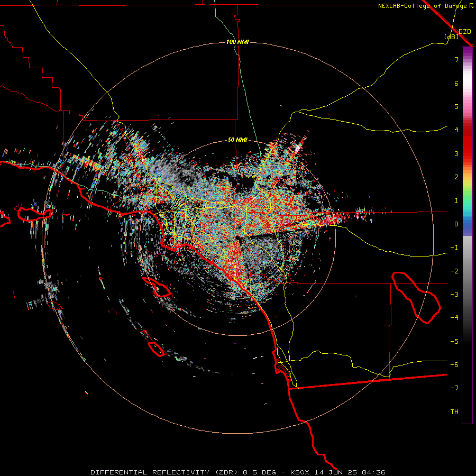Click the DZD product label
This screenshot has height=476, width=476.
[465, 32]
